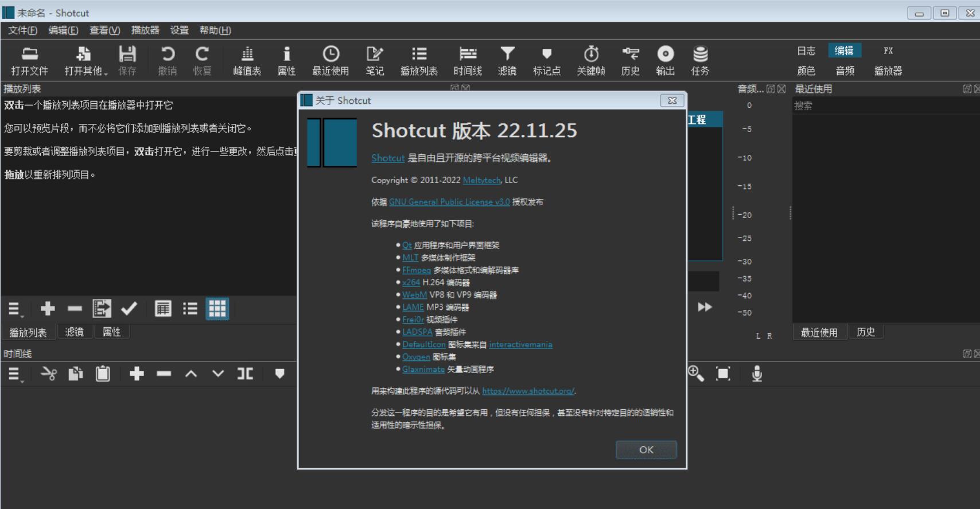Select the 最近使用 tab at bottom right
Screen dimensions: 980x509
tap(819, 332)
